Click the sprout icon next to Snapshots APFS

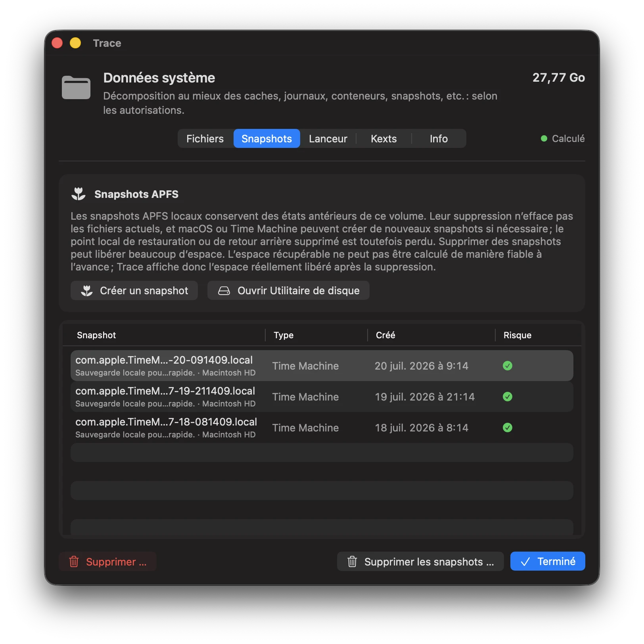79,194
